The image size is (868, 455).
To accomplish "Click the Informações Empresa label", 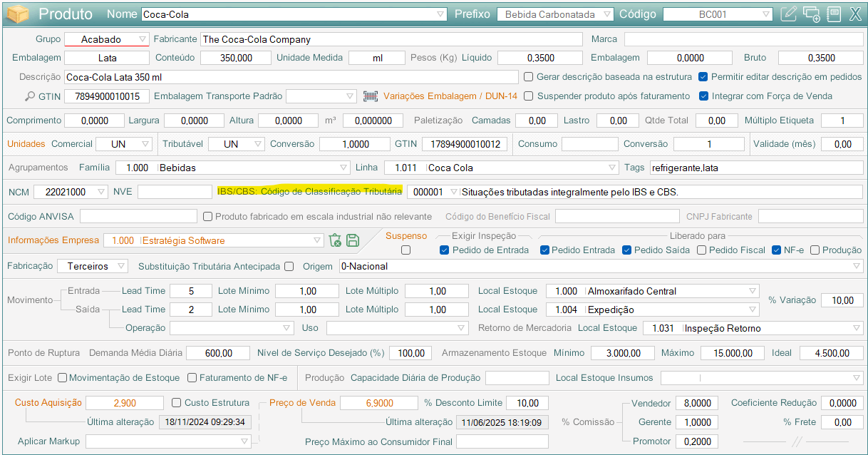I will [53, 240].
